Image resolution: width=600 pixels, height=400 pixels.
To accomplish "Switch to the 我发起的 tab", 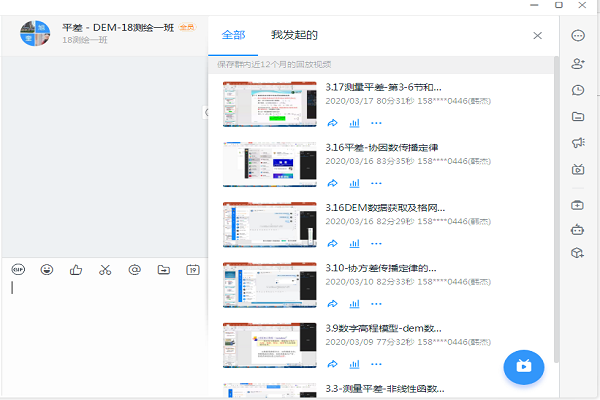I will pyautogui.click(x=294, y=35).
